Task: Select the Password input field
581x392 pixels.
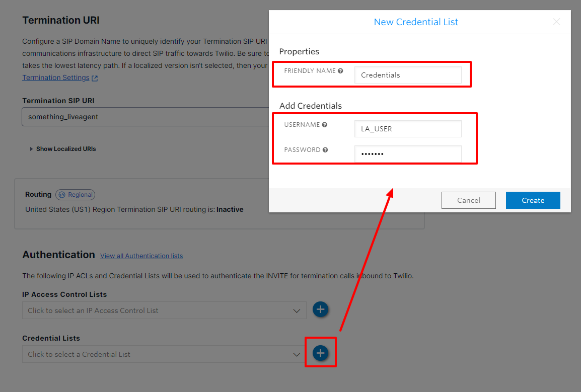Action: (408, 154)
